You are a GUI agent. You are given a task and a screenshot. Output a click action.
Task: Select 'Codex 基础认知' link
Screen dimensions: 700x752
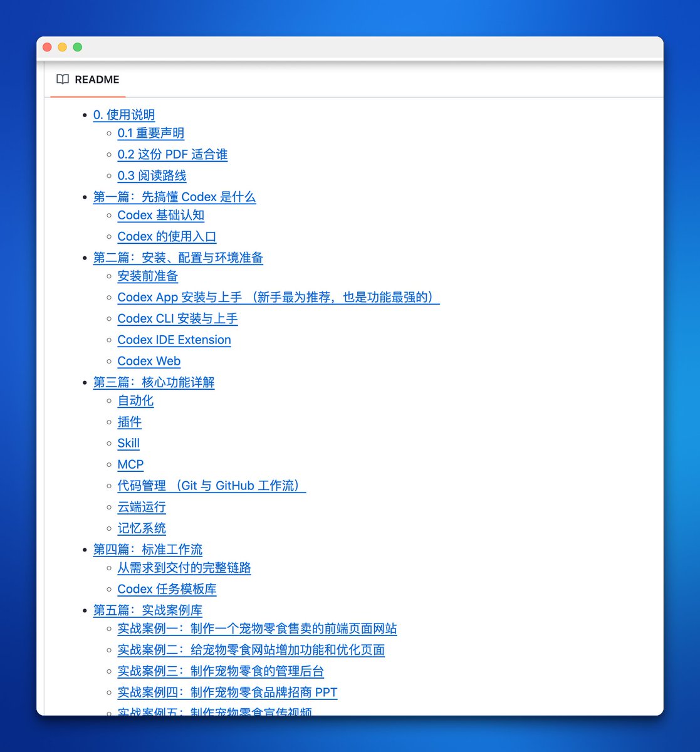(x=161, y=215)
